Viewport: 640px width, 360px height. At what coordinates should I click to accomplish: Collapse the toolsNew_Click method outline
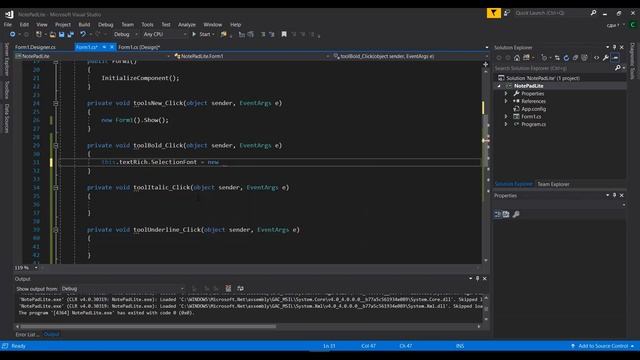pyautogui.click(x=56, y=103)
